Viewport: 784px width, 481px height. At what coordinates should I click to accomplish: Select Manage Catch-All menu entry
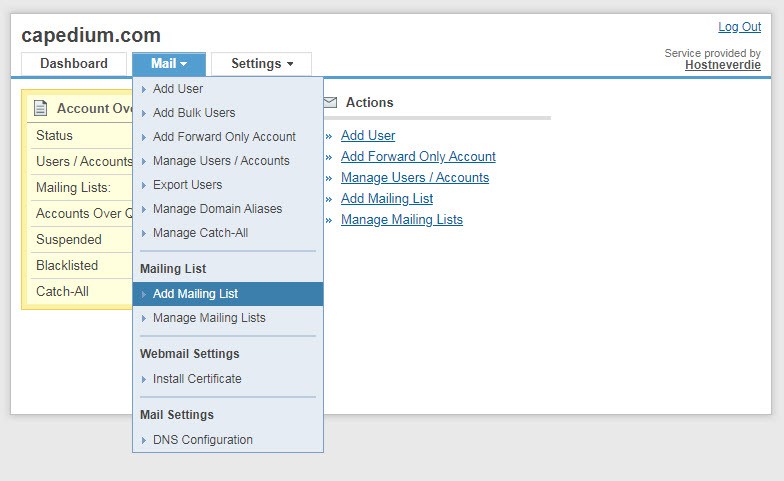(x=200, y=233)
